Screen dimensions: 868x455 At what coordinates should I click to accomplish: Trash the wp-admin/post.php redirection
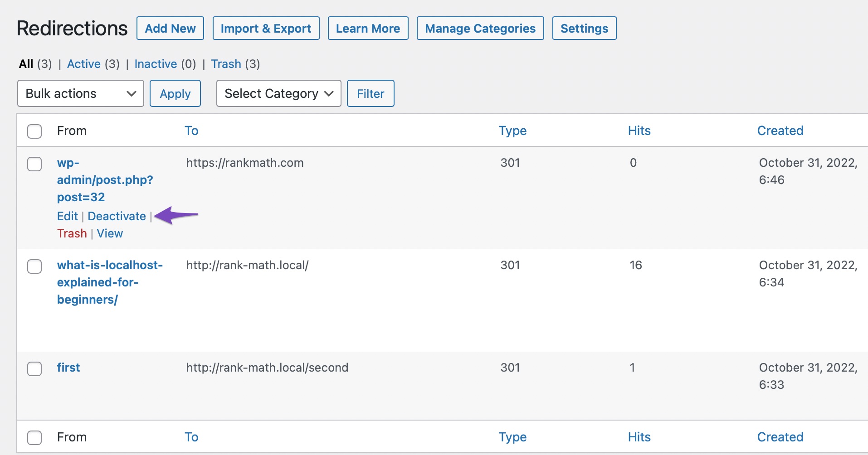(72, 233)
